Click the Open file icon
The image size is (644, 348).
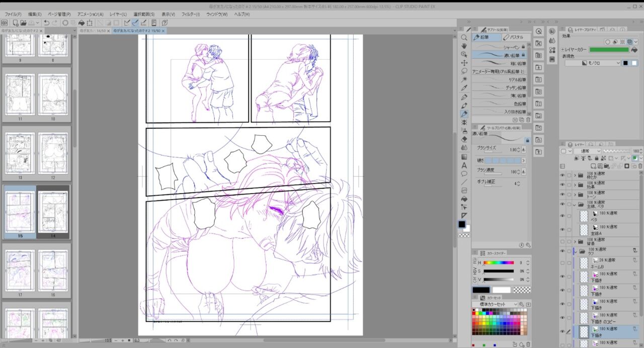[23, 23]
